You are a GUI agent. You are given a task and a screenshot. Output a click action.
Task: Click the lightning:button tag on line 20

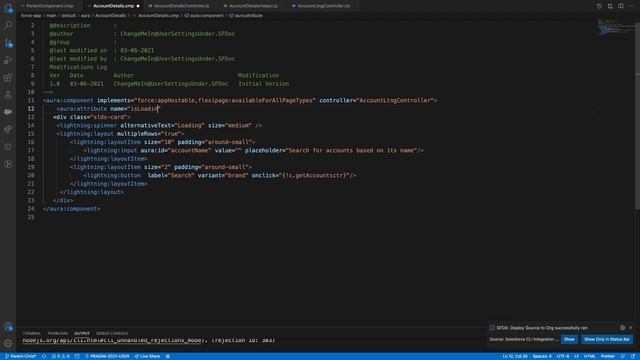112,176
